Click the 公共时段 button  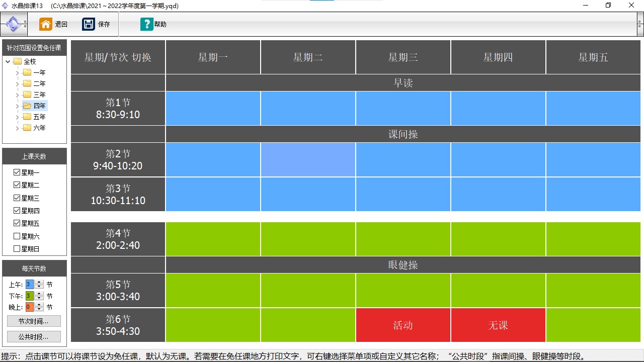click(x=34, y=336)
